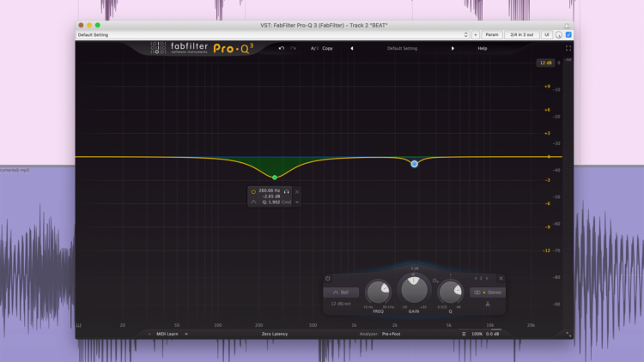Go to the previous band in band panel
Viewport: 644px width, 362px height.
coord(476,278)
